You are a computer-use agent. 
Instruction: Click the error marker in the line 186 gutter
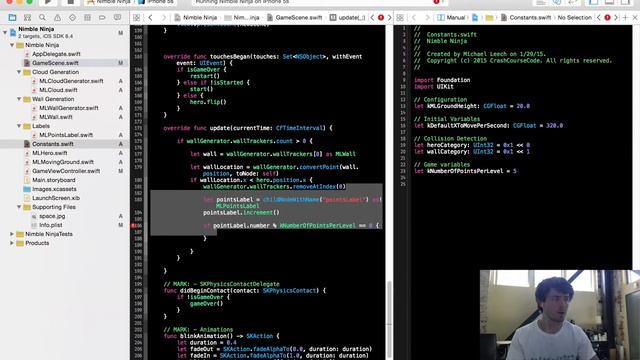[x=134, y=226]
